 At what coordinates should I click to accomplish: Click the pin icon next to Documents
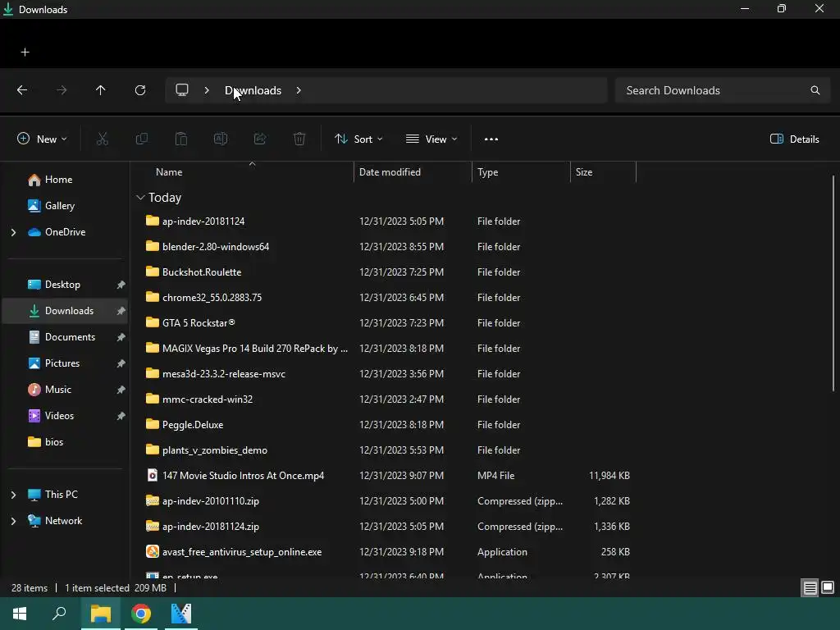click(x=121, y=337)
